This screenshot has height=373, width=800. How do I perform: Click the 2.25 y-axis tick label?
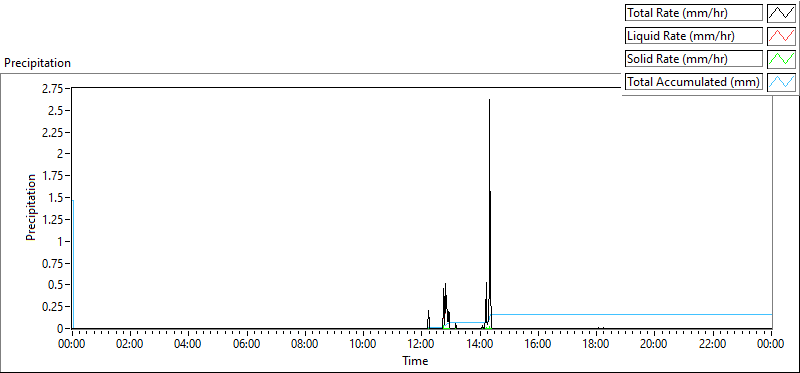53,133
